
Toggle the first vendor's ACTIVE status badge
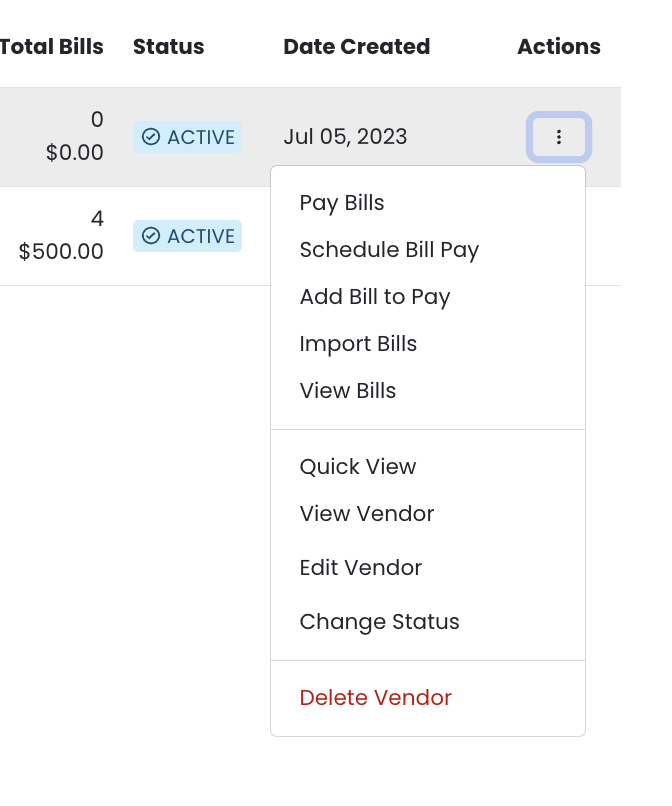pyautogui.click(x=187, y=138)
